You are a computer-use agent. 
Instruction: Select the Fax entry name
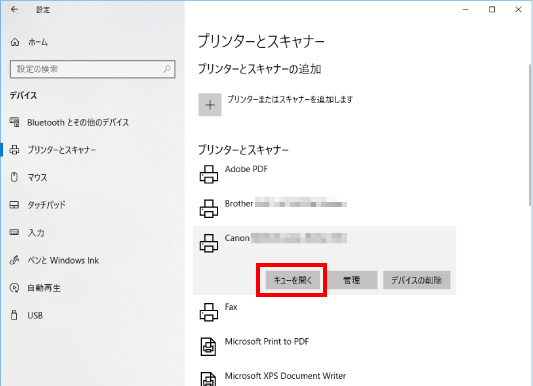(x=231, y=307)
